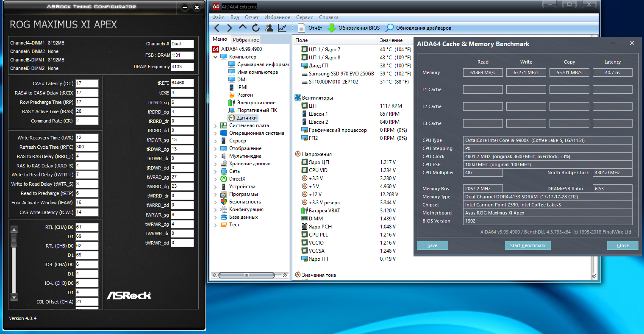Viewport: 644px width, 334px height.
Task: Click Обновления драйверов toolbar button
Action: tap(419, 28)
